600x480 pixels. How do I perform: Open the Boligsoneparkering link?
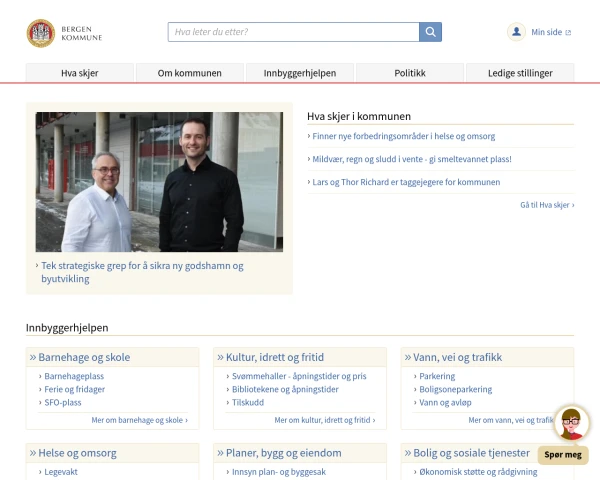pos(455,389)
